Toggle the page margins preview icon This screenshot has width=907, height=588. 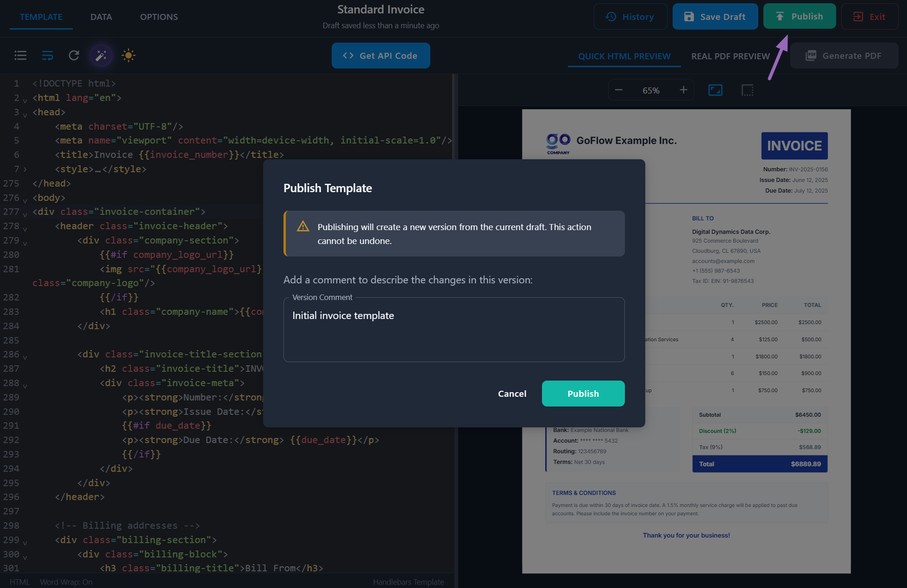click(x=747, y=90)
